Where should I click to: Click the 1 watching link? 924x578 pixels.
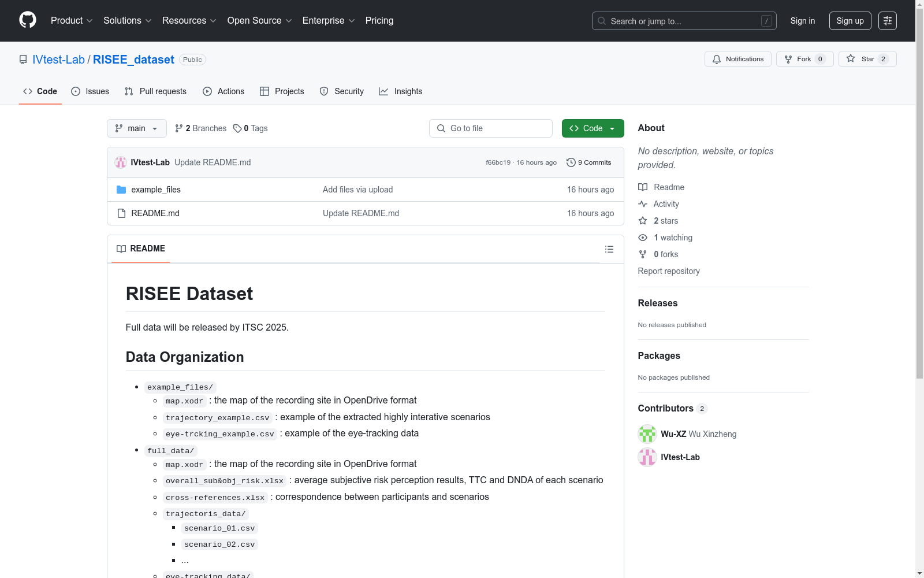coord(673,238)
